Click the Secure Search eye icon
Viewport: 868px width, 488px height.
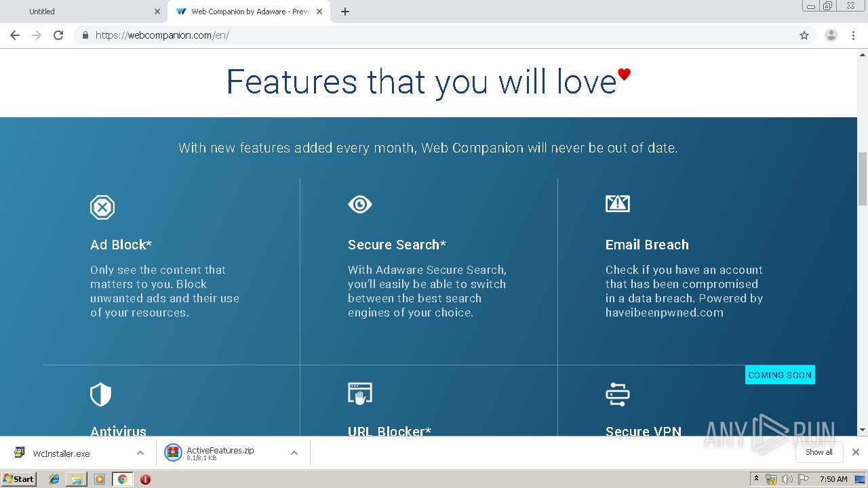click(360, 204)
